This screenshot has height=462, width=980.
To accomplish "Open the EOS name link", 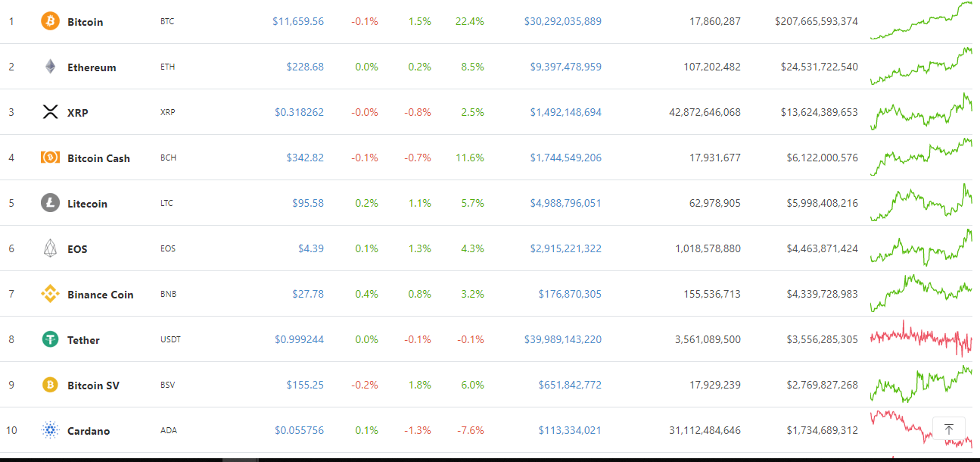I will [77, 249].
